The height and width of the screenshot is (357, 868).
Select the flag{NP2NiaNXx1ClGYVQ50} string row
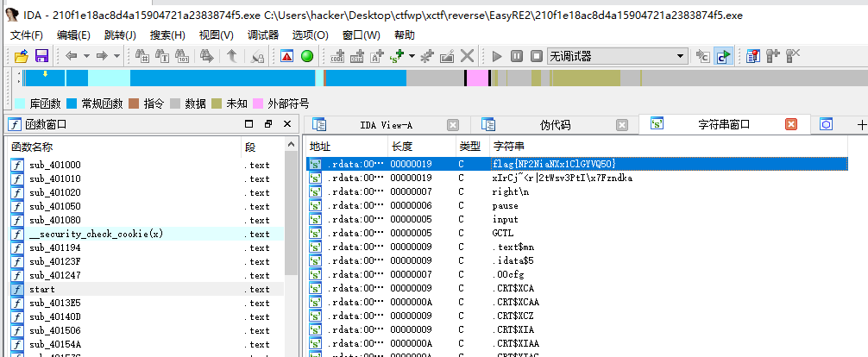[x=577, y=164]
